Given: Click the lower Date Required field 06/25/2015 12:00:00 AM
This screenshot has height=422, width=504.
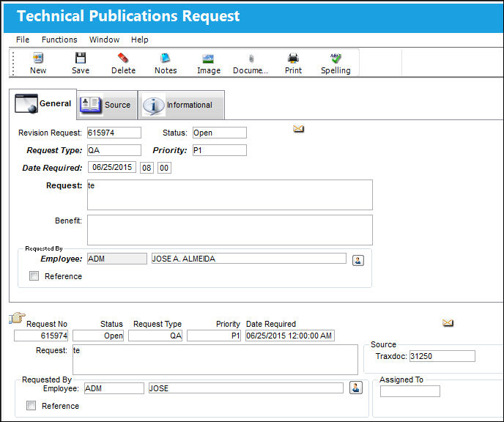Looking at the screenshot, I should tap(290, 336).
